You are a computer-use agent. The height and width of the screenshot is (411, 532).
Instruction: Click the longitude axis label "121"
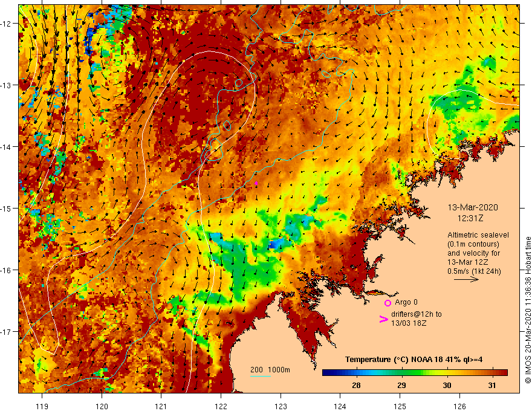pyautogui.click(x=161, y=406)
